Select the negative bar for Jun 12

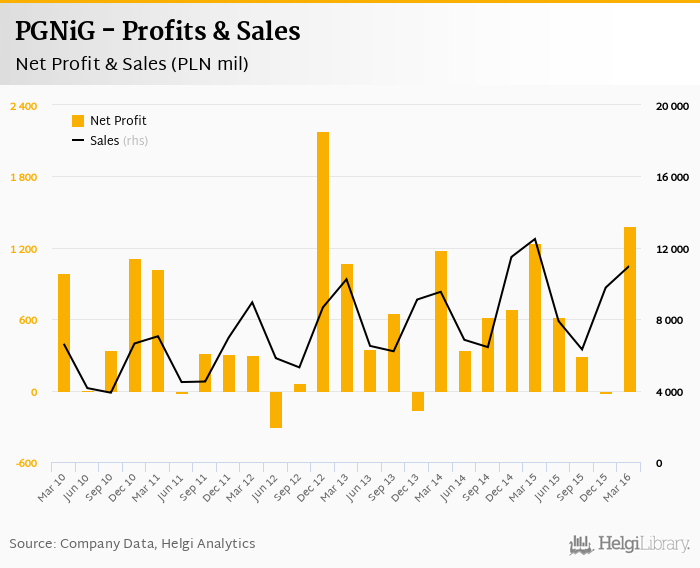point(276,410)
